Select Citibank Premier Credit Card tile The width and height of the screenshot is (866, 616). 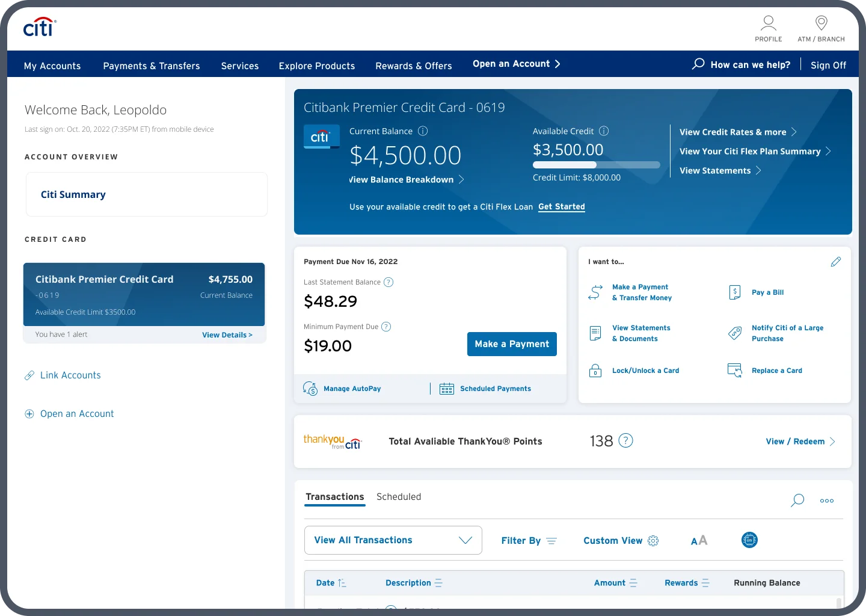coord(144,295)
